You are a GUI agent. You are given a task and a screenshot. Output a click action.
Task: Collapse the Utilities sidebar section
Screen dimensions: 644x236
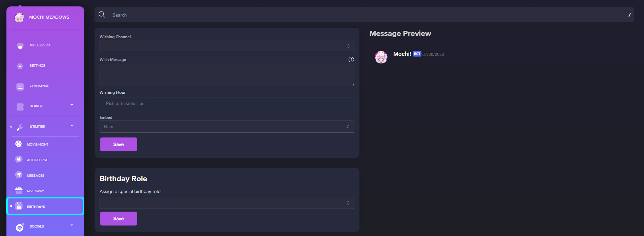tap(72, 126)
